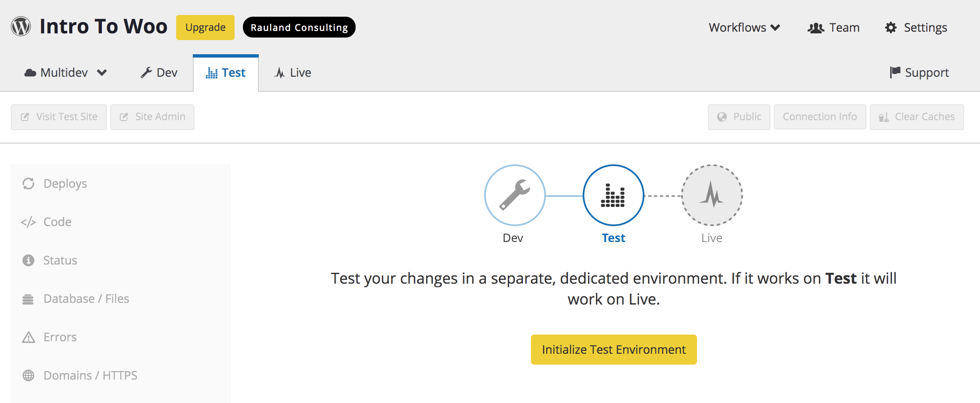Switch to the Live environment tab
The width and height of the screenshot is (980, 403).
(x=292, y=72)
